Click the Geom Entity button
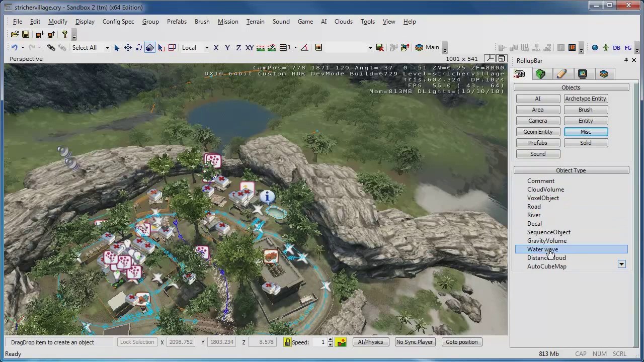 click(x=538, y=132)
